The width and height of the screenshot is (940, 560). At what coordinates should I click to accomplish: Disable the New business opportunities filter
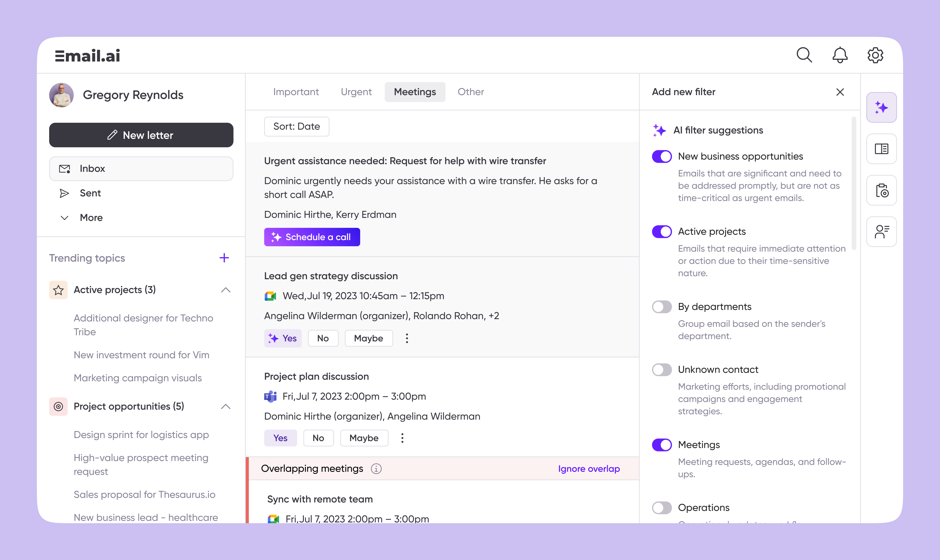[x=661, y=156]
